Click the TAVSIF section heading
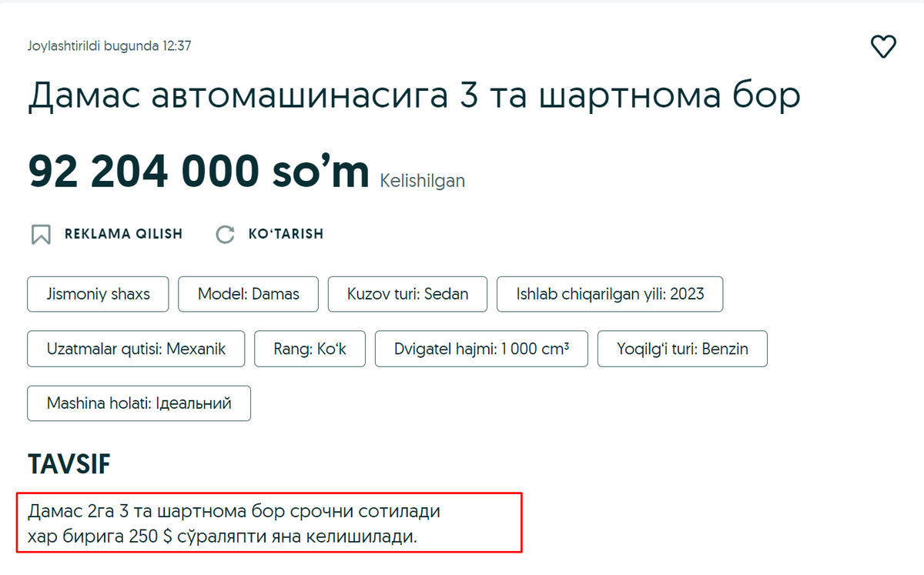This screenshot has height=575, width=924. [x=69, y=464]
